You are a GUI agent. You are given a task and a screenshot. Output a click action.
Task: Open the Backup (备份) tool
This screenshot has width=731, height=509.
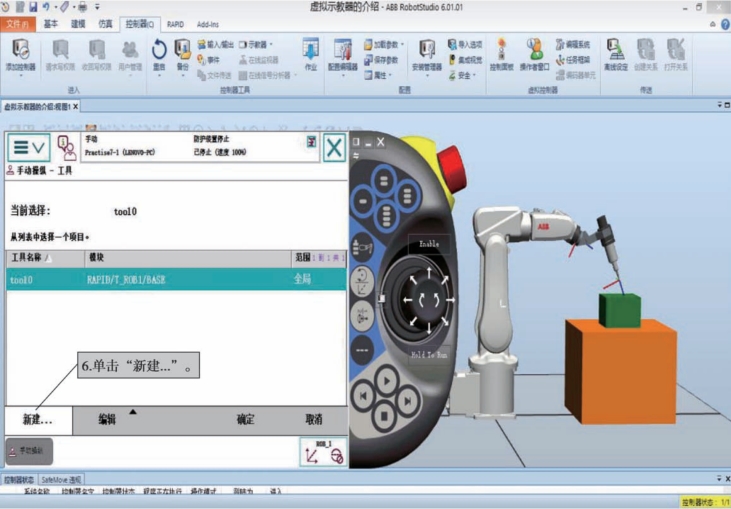pyautogui.click(x=182, y=54)
